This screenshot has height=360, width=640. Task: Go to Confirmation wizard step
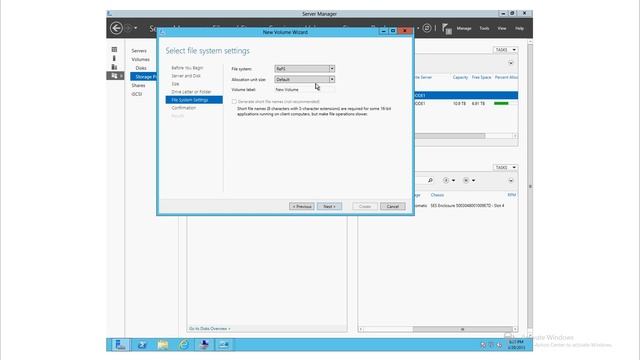(184, 108)
